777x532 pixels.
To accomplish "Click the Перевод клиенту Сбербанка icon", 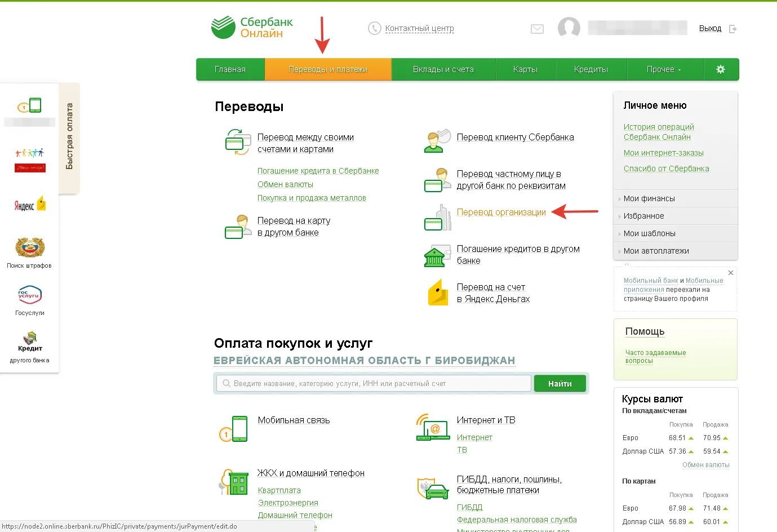I will [x=437, y=141].
